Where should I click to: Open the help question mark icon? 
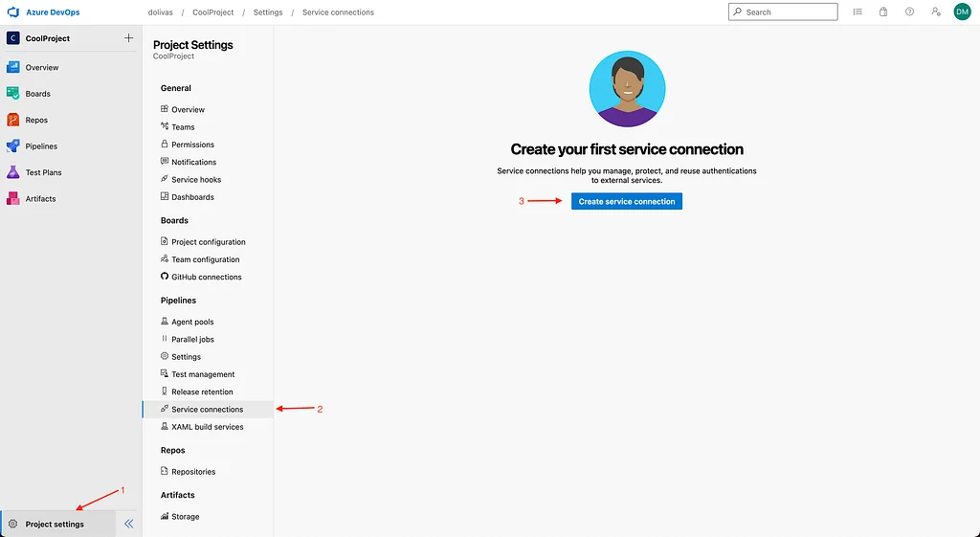[909, 11]
